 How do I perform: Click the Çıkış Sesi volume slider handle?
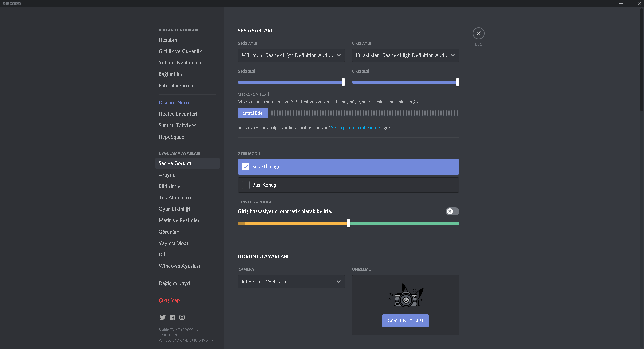tap(458, 82)
